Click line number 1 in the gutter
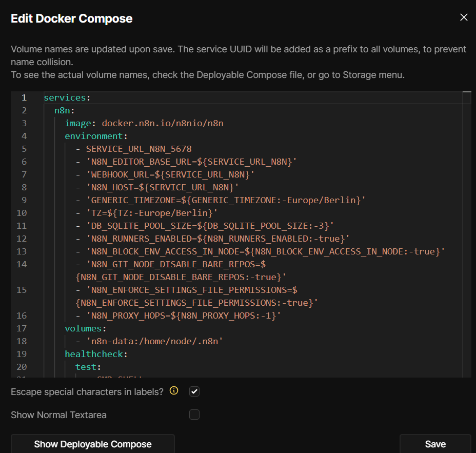The height and width of the screenshot is (453, 476). pos(24,97)
